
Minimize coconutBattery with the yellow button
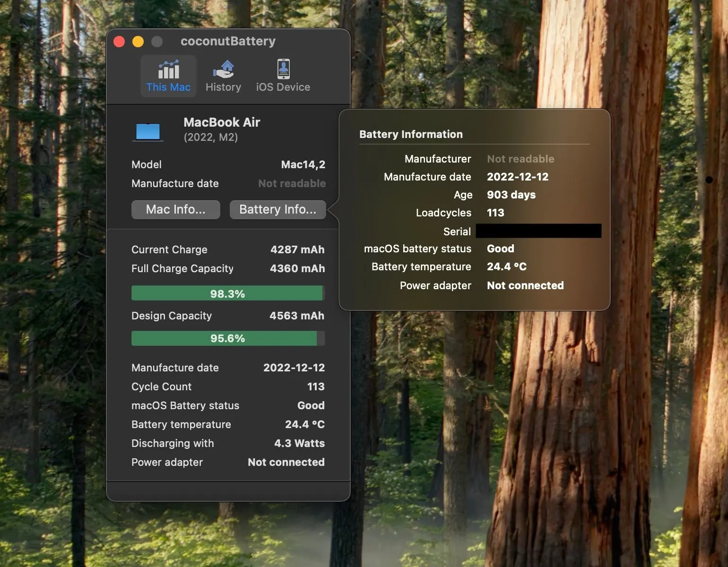(x=138, y=42)
